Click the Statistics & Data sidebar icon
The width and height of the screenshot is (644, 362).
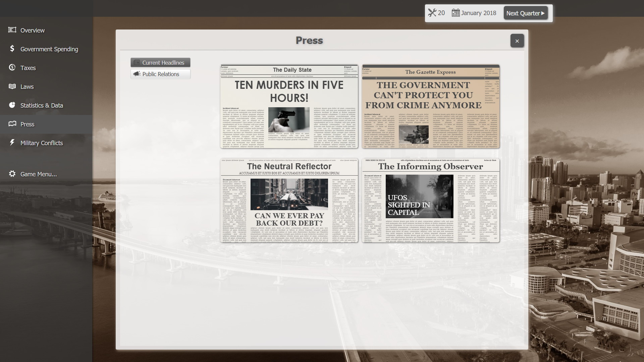(x=11, y=105)
